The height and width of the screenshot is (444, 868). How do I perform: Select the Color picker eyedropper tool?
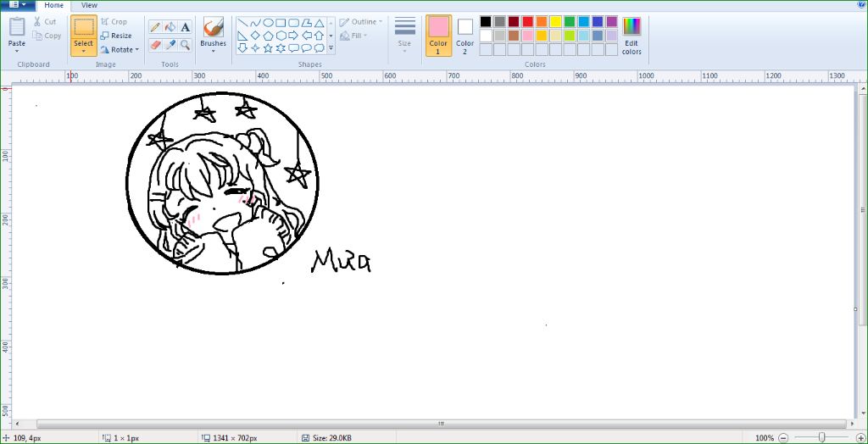(170, 44)
